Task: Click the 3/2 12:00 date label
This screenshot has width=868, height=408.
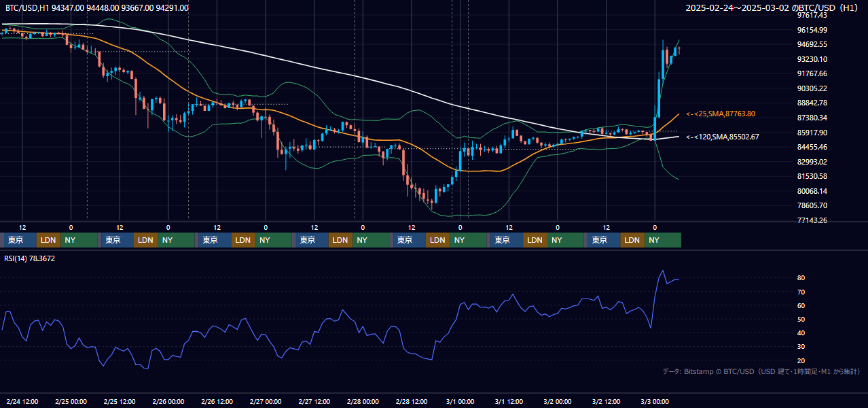Action: click(607, 401)
